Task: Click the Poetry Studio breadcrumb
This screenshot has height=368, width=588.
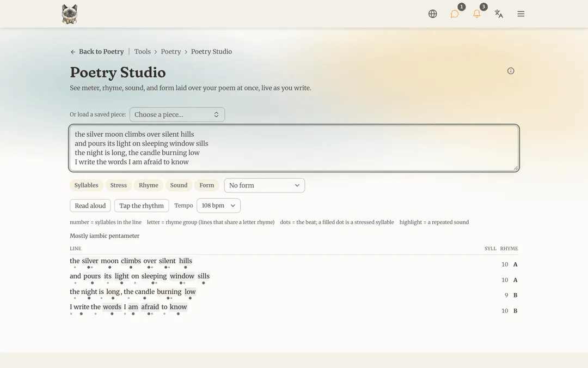Action: pyautogui.click(x=211, y=51)
